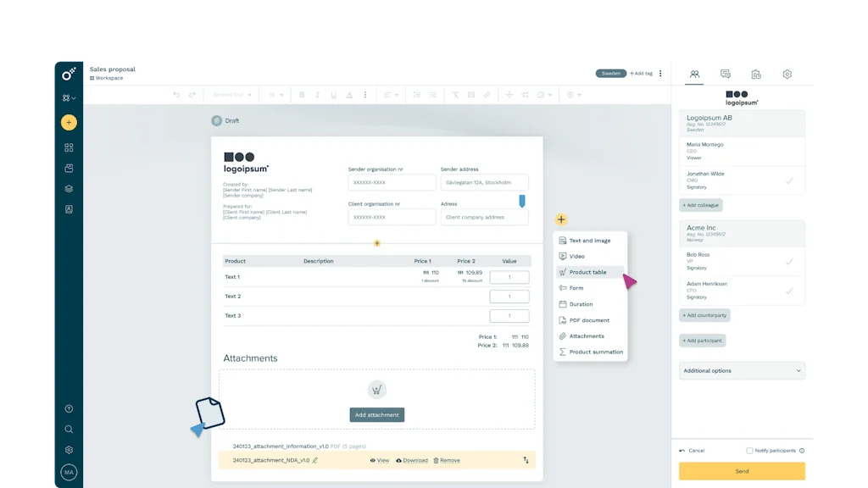Click the Sender organisation nr input field
This screenshot has width=868, height=488.
[392, 182]
